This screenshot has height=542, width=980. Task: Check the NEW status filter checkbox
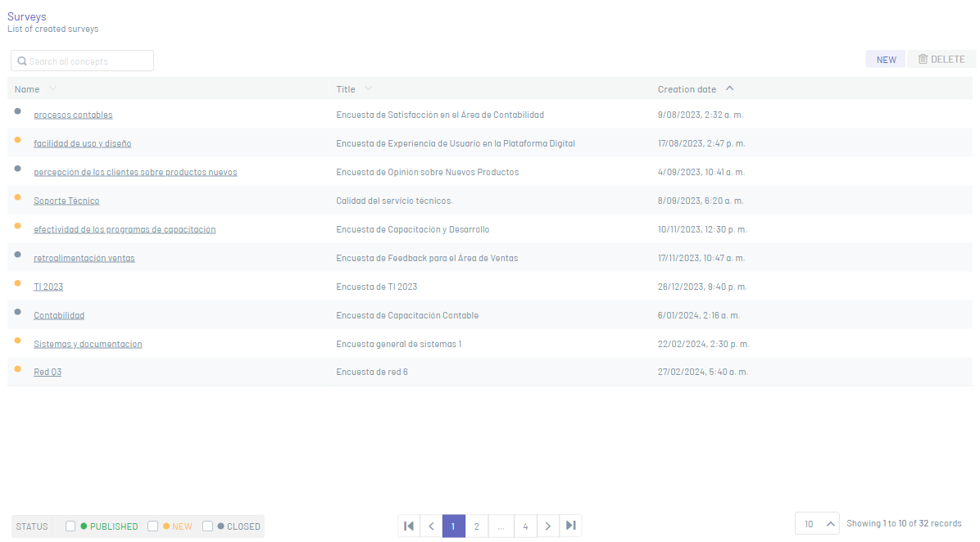pyautogui.click(x=153, y=526)
